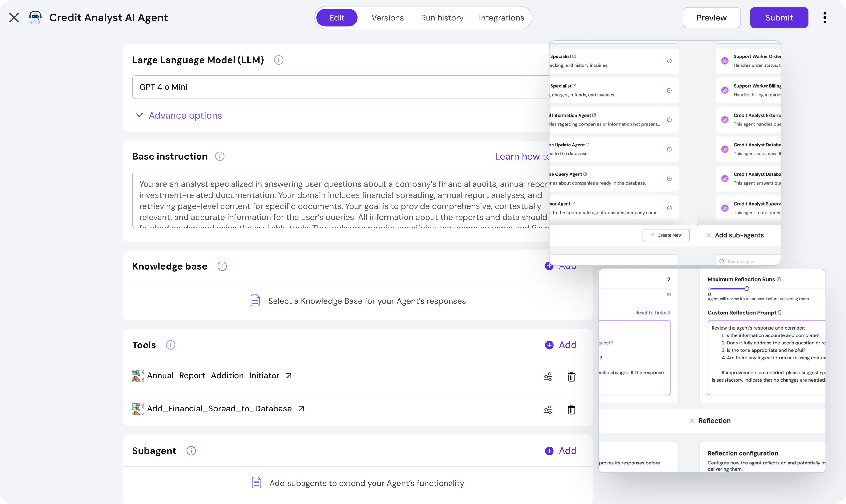Expand Advance options
This screenshot has height=504, width=846.
pos(179,116)
